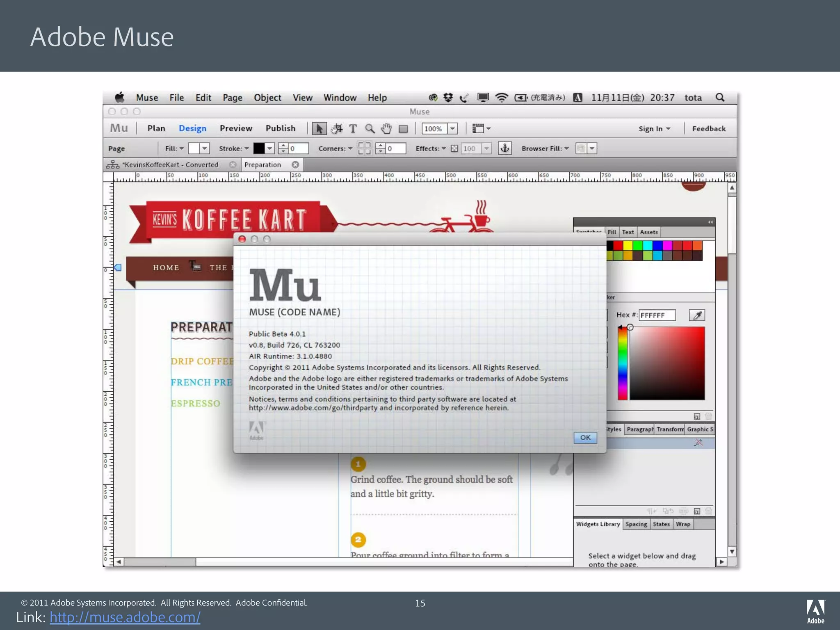Select the Hand tool

pyautogui.click(x=386, y=129)
